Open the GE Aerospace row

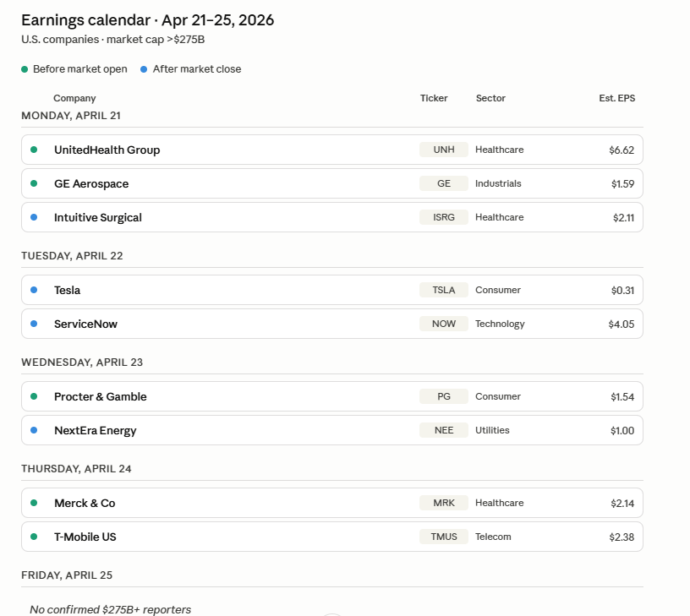coord(91,183)
